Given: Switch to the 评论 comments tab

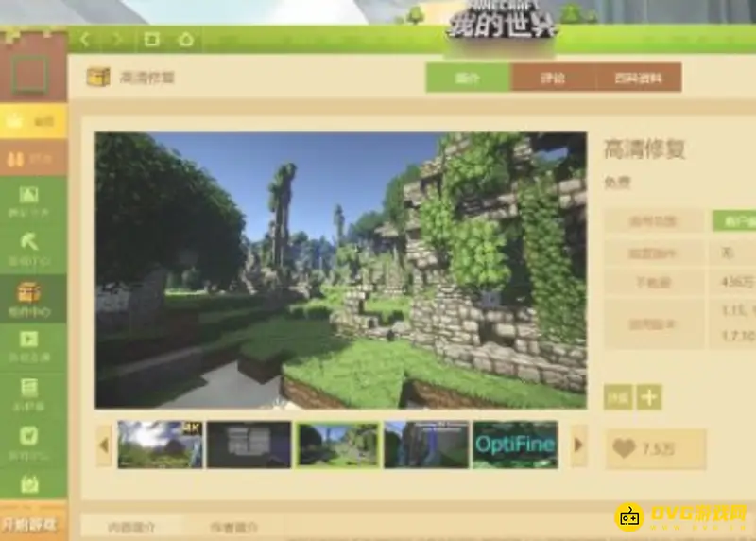Looking at the screenshot, I should pyautogui.click(x=553, y=78).
